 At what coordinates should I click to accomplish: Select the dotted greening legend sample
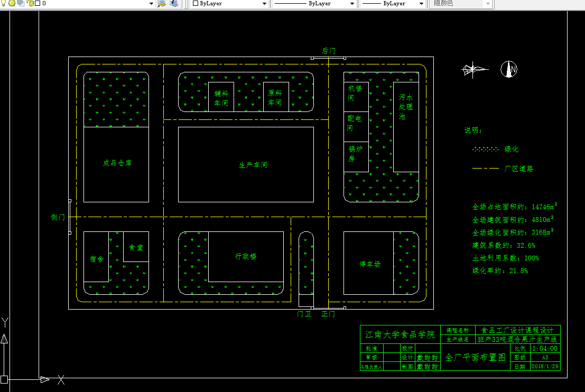click(485, 149)
